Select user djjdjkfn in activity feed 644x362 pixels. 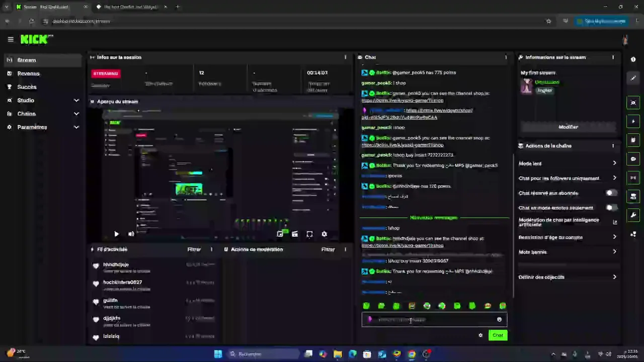pos(112,318)
